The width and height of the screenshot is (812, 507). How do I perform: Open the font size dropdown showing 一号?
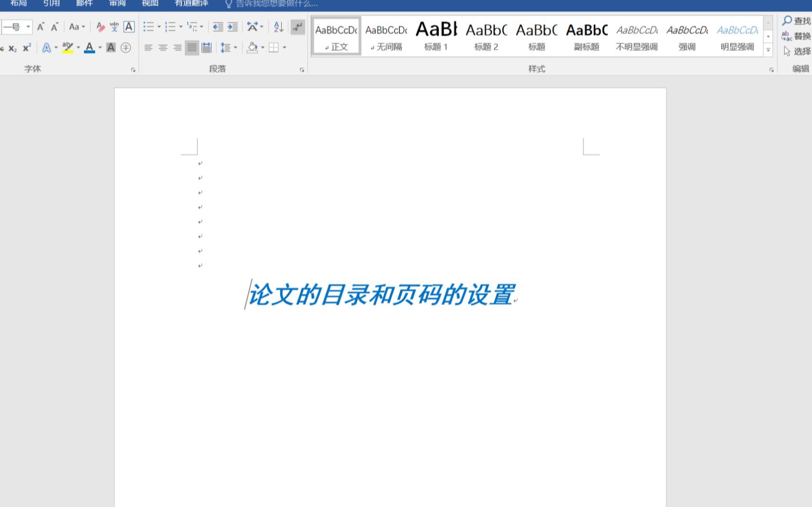coord(28,27)
